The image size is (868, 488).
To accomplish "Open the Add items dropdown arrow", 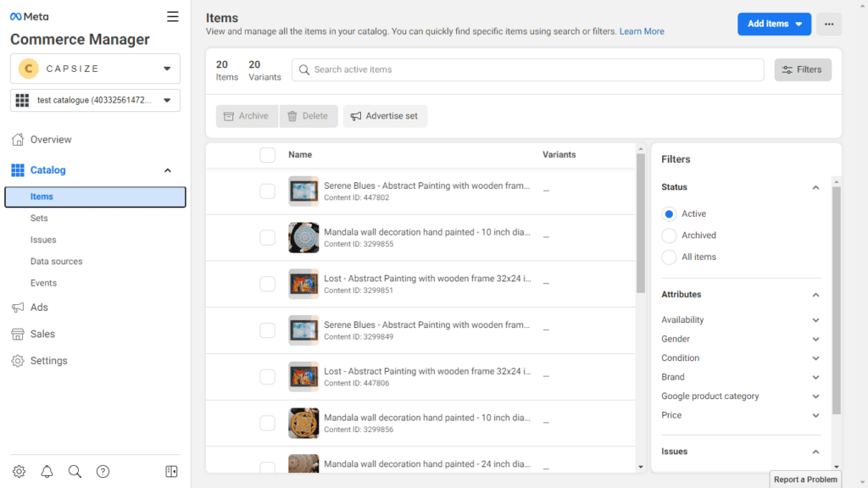I will 798,25.
